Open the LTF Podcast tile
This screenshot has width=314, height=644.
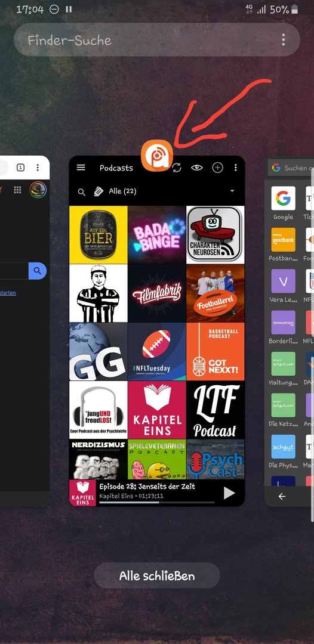[216, 410]
